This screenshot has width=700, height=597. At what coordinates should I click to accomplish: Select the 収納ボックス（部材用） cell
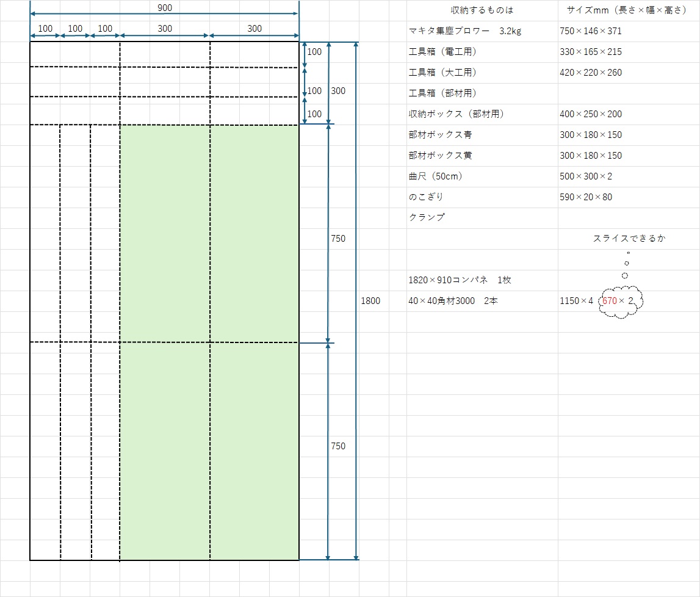[456, 114]
